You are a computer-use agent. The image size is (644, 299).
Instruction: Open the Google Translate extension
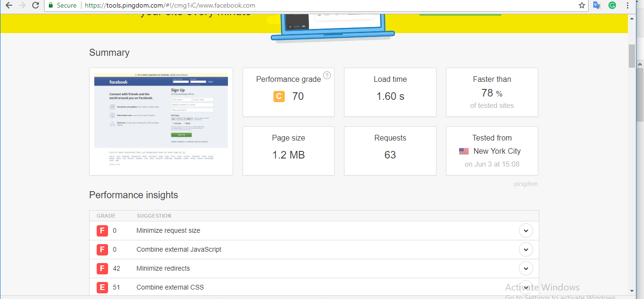(x=597, y=5)
